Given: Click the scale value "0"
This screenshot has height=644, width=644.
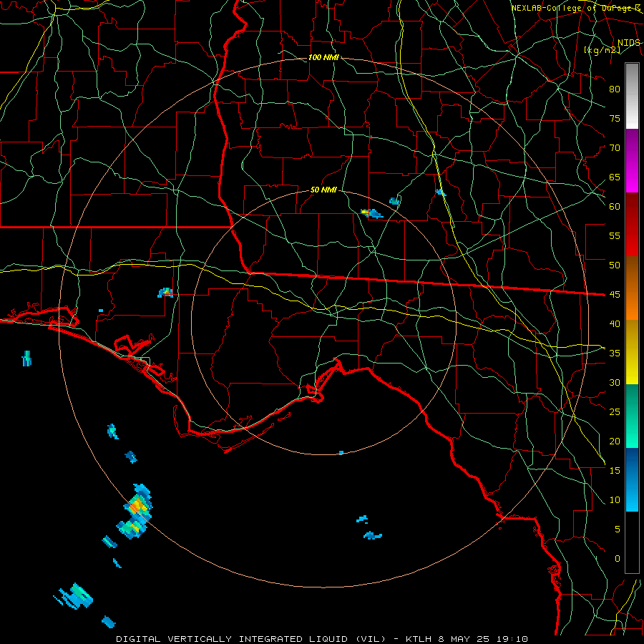Looking at the screenshot, I should (x=618, y=559).
